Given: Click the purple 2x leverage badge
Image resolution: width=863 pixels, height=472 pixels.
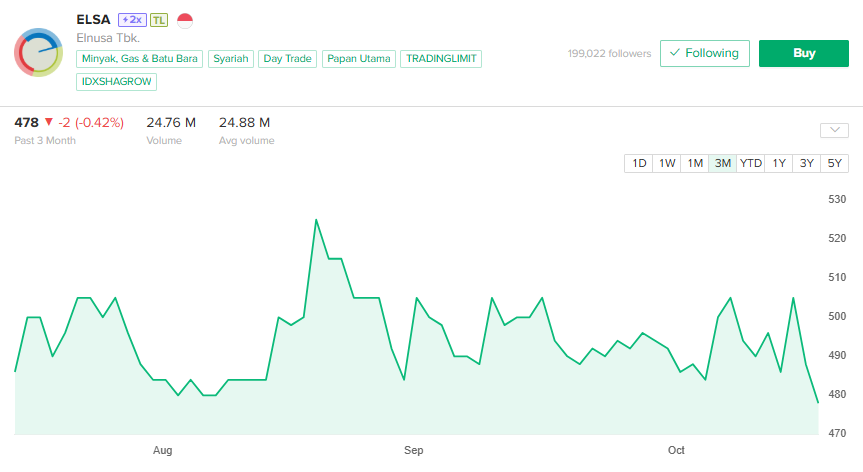Looking at the screenshot, I should click(x=131, y=20).
